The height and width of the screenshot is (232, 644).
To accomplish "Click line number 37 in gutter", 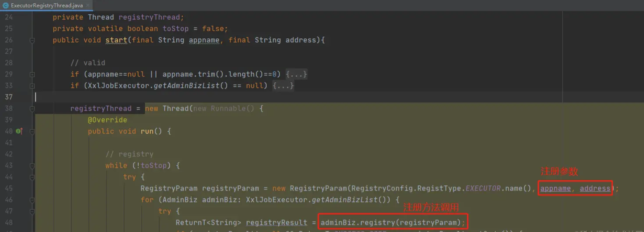I will [9, 97].
